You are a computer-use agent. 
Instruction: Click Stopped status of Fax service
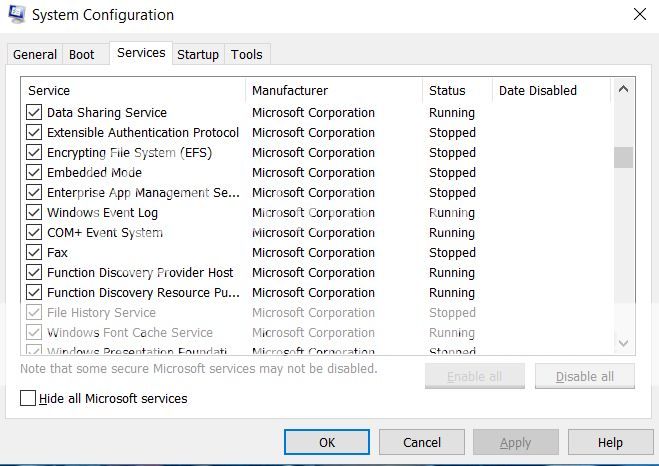coord(452,253)
